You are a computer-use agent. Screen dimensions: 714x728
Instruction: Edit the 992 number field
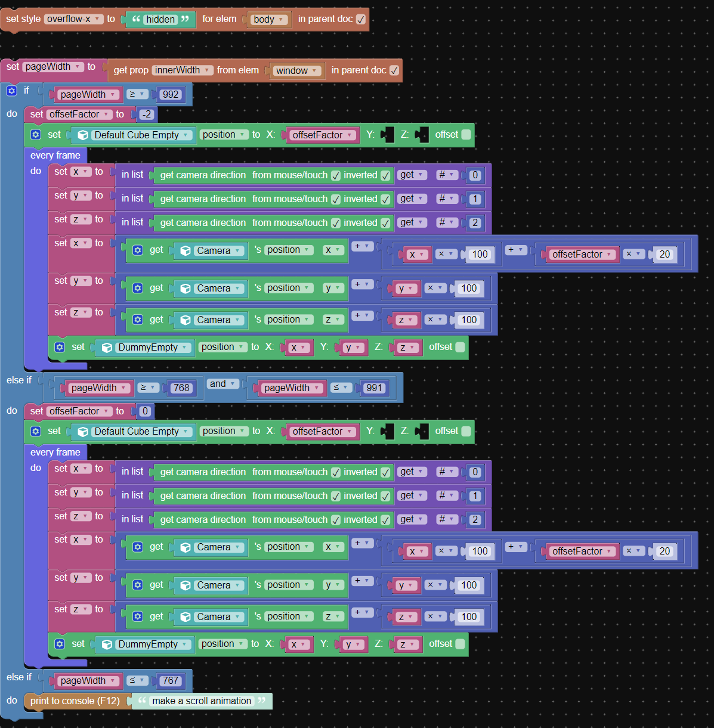coord(171,94)
